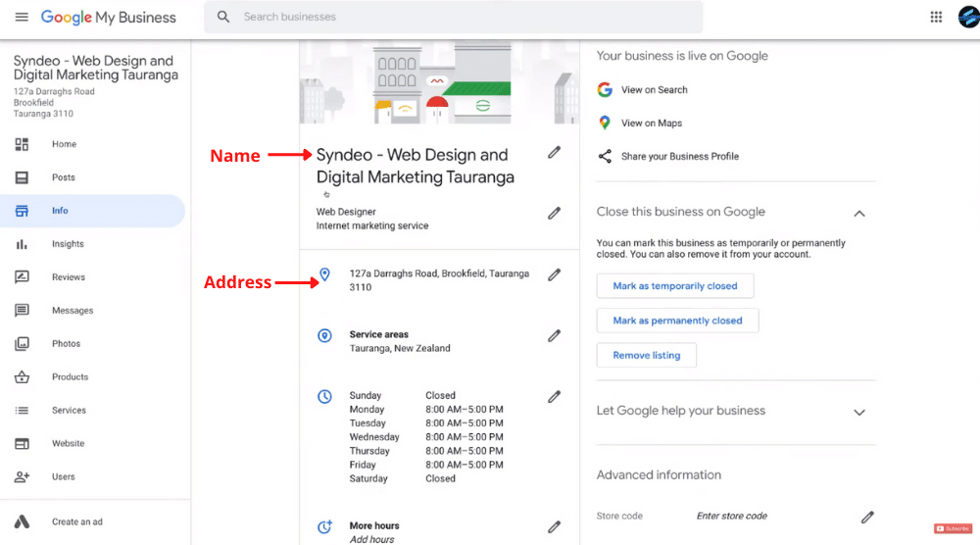
Task: Click the address location pin icon
Action: pos(324,274)
